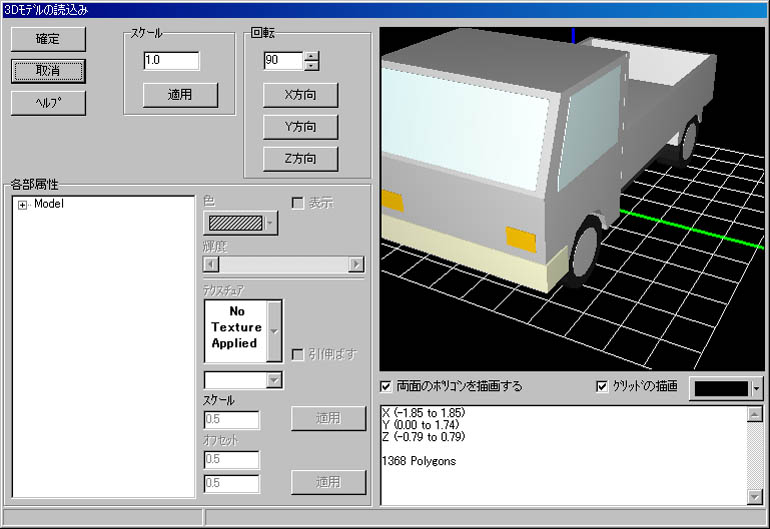Open the No Texture Applied dropdown

[x=274, y=332]
